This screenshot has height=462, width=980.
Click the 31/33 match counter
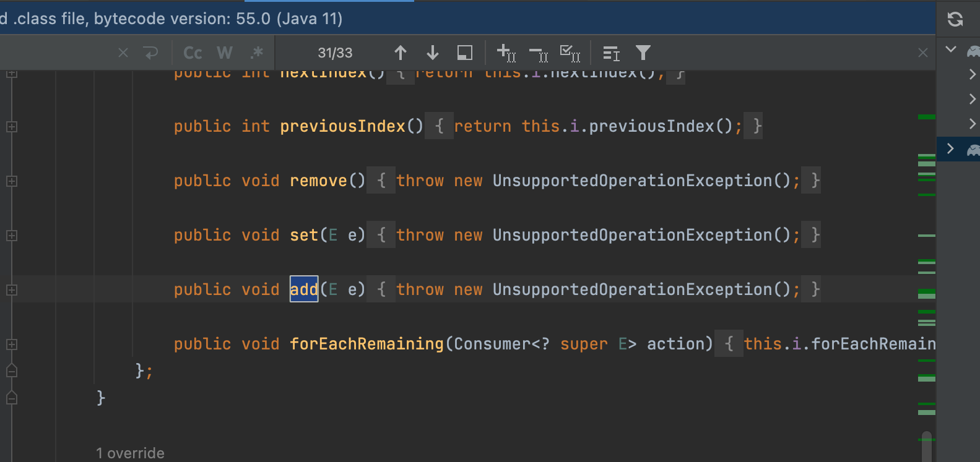coord(335,53)
